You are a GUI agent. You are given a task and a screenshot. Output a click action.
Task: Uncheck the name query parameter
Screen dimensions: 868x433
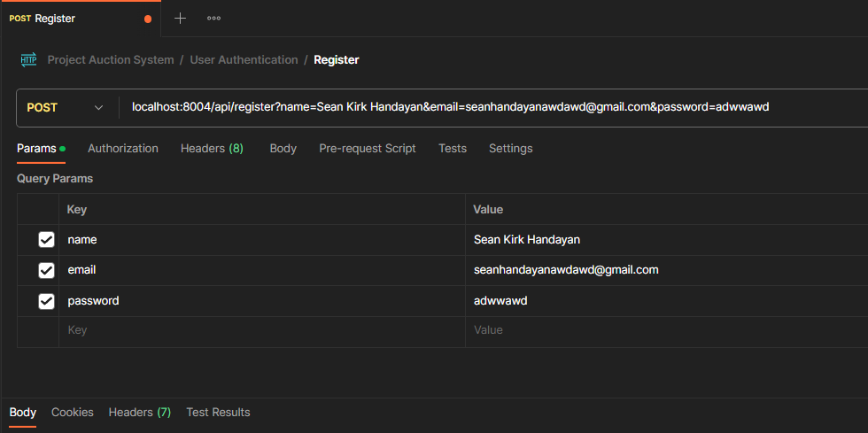click(46, 240)
